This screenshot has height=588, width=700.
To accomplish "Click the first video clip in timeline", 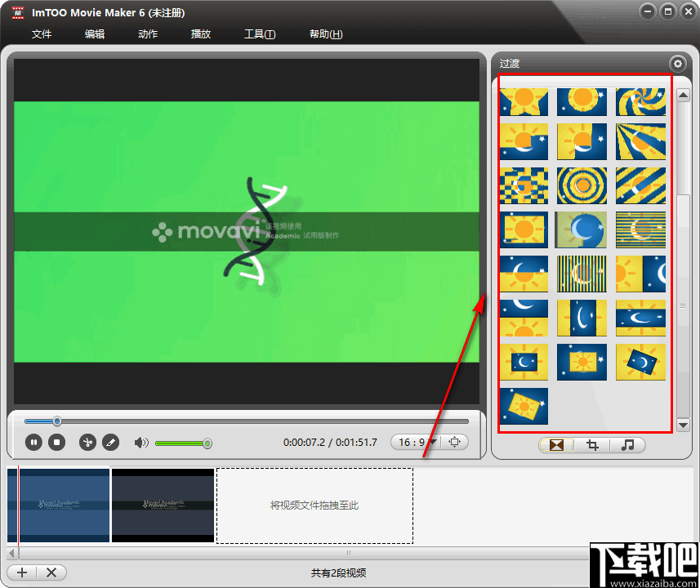I will point(57,505).
